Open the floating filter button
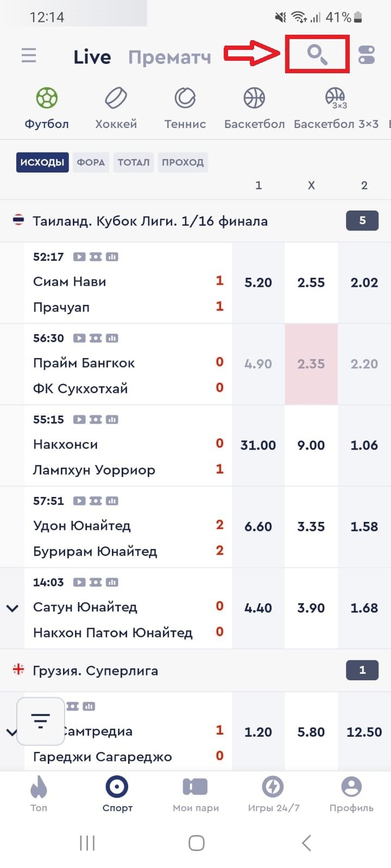Image resolution: width=391 pixels, height=868 pixels. point(41,721)
